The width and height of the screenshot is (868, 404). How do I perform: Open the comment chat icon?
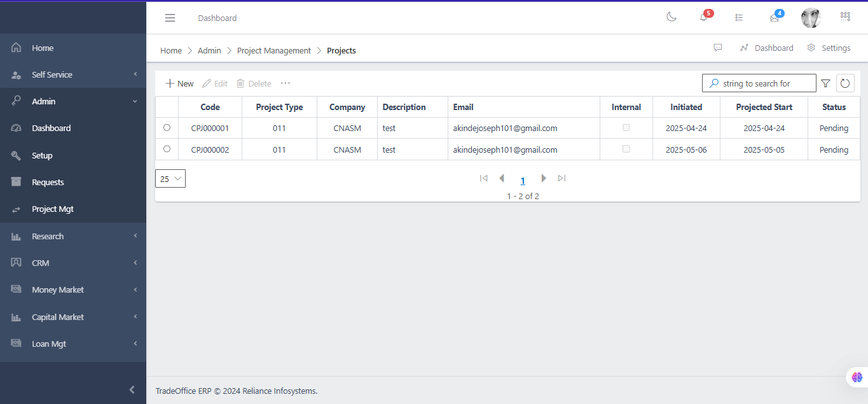(x=718, y=48)
